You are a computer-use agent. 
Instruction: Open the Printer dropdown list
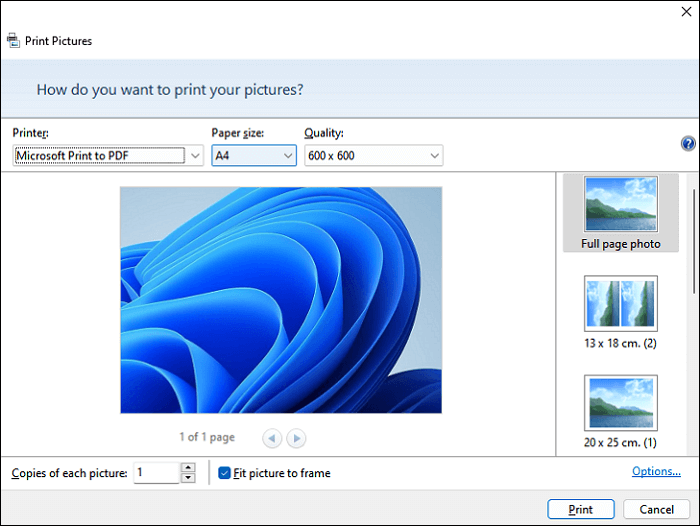[108, 155]
